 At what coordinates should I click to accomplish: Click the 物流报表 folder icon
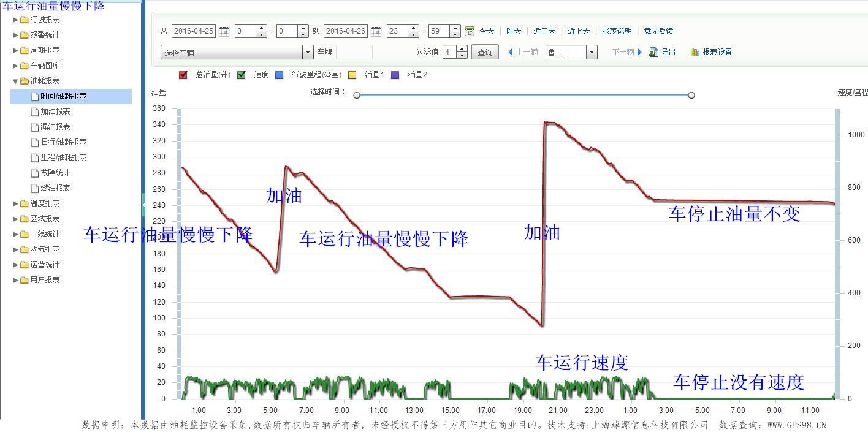pos(24,249)
